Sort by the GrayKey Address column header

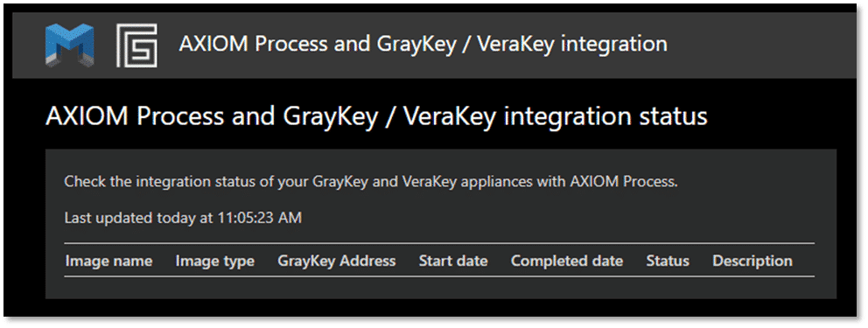(x=337, y=261)
